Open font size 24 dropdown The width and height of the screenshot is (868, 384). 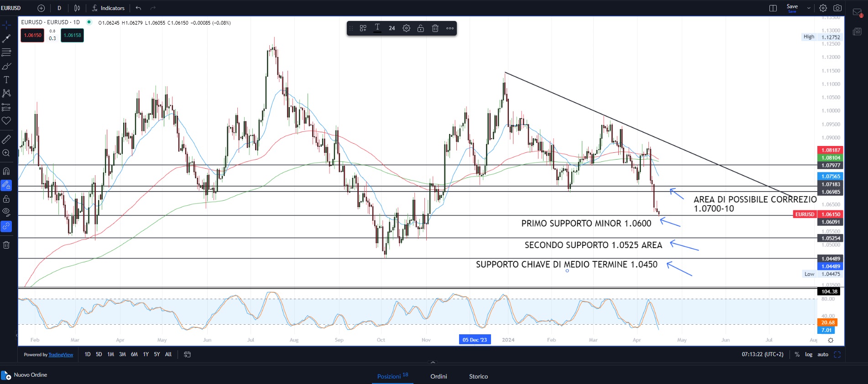pos(392,28)
